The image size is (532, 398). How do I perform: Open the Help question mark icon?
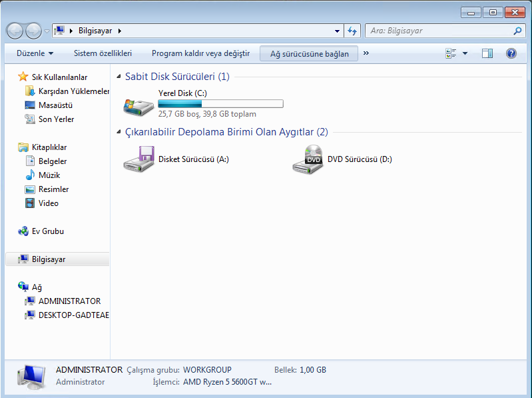[x=511, y=53]
